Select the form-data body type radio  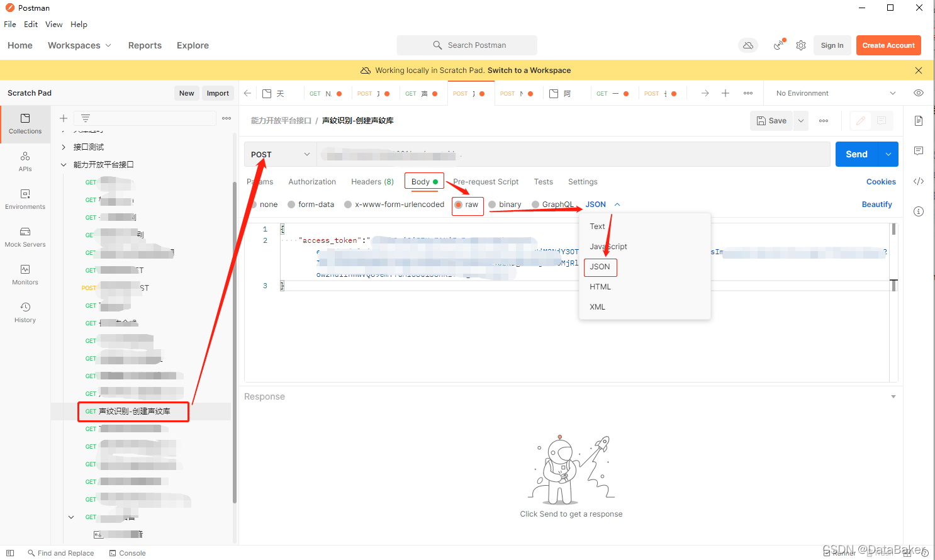pyautogui.click(x=291, y=204)
